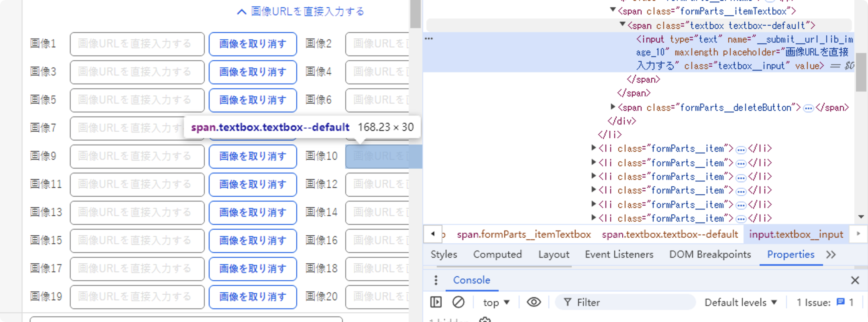Click the page's vertical scrollbar thumb

pyautogui.click(x=415, y=14)
